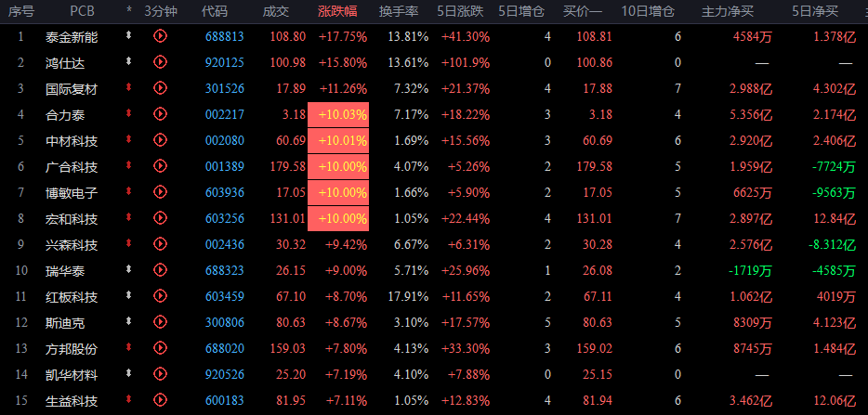Open 3-minute play icon for 泰金新能
The width and height of the screenshot is (868, 415).
click(160, 36)
